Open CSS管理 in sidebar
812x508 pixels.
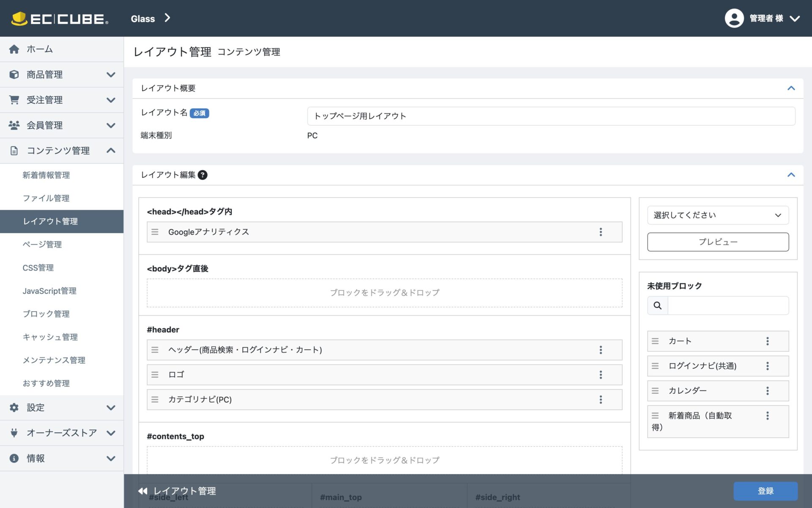point(38,268)
